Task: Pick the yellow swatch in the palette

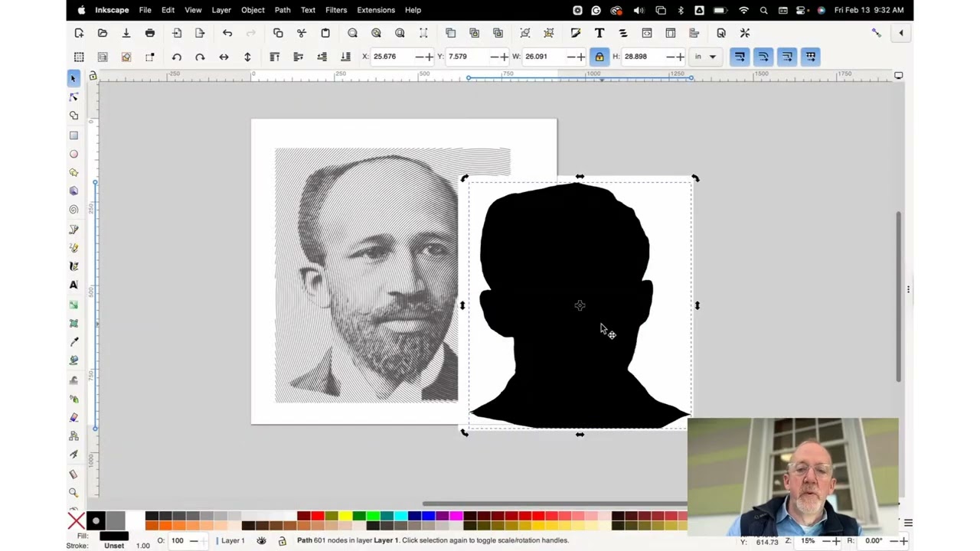Action: pyautogui.click(x=345, y=517)
